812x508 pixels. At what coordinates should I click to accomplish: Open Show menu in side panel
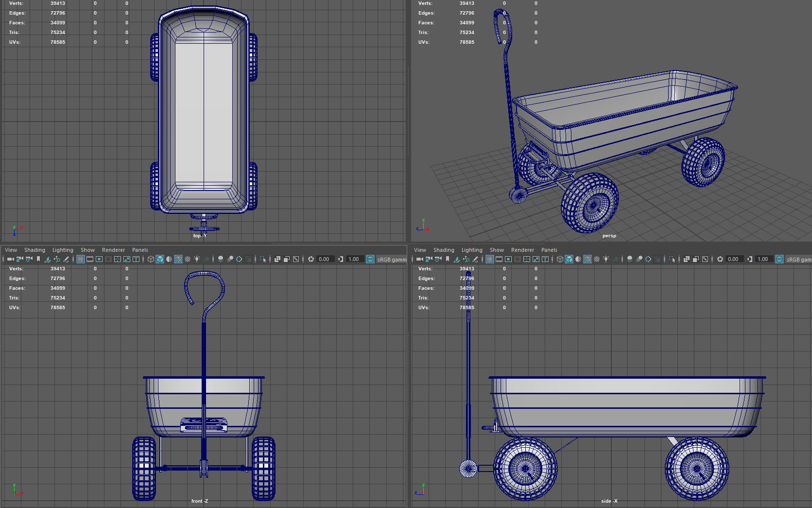coord(497,250)
